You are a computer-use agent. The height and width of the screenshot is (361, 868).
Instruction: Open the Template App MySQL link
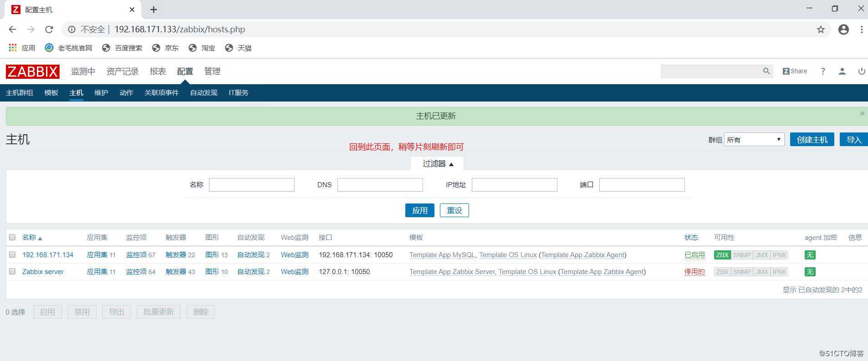coord(442,255)
